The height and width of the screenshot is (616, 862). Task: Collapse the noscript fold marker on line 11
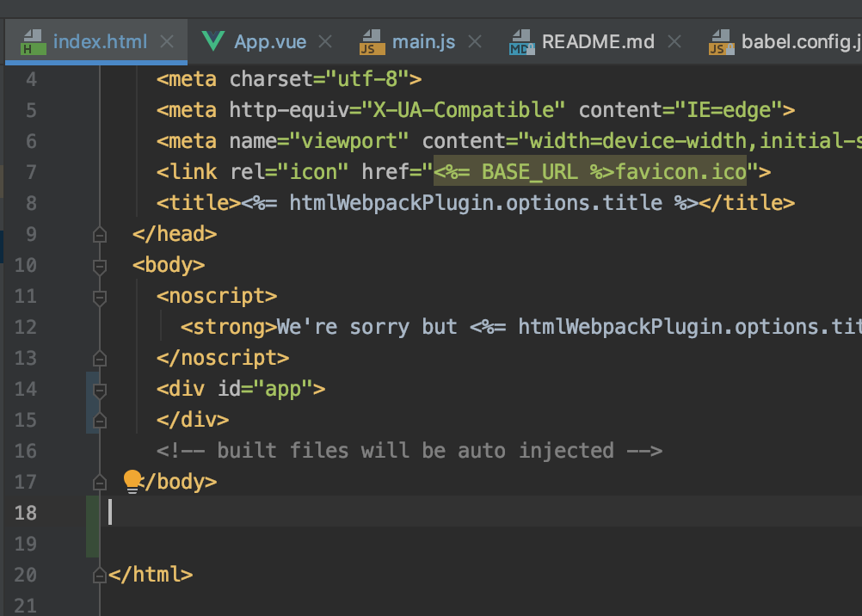(100, 298)
